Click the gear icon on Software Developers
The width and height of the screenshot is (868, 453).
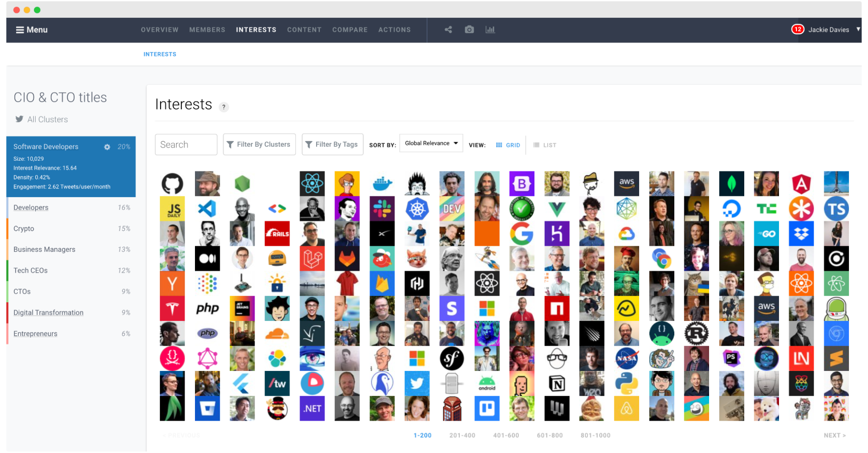(107, 147)
